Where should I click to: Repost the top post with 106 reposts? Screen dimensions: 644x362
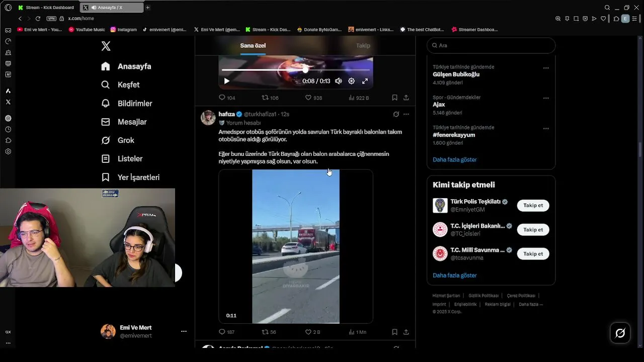coord(270,98)
